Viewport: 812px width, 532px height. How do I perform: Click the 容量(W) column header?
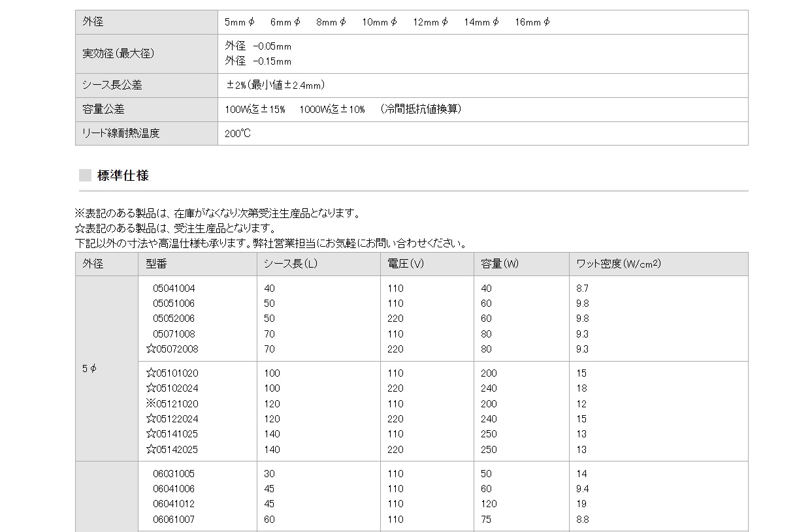500,264
